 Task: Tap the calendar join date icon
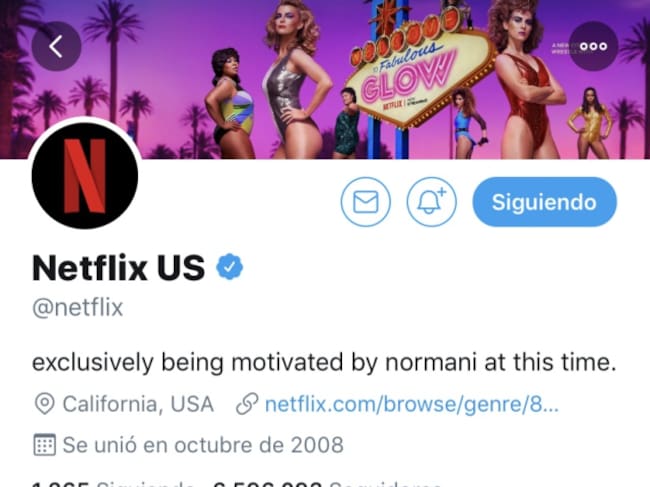pos(44,445)
